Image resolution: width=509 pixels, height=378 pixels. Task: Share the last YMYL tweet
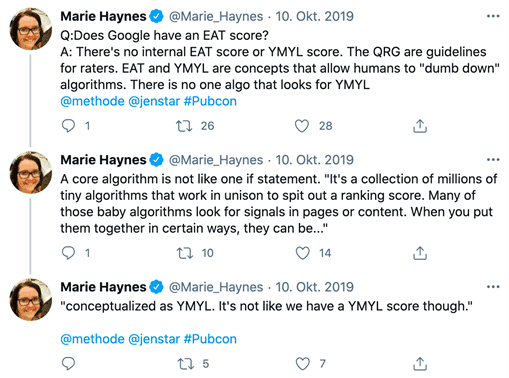(x=420, y=364)
